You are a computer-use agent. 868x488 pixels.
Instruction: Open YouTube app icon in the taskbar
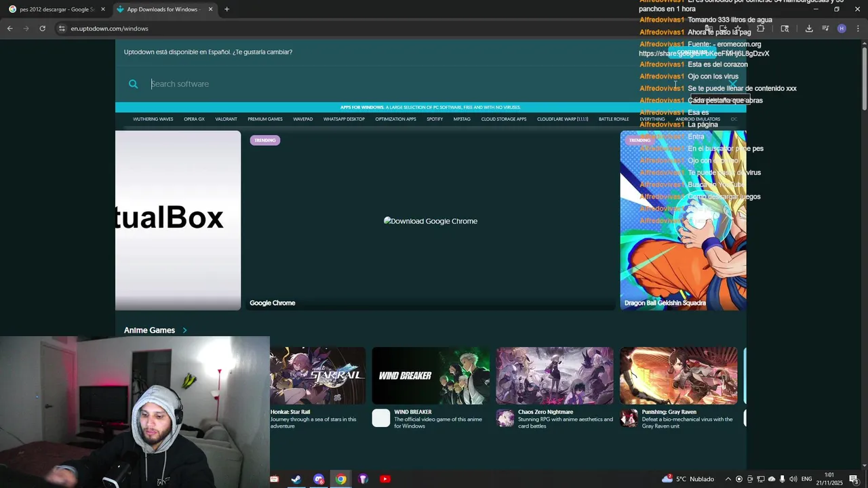[385, 479]
